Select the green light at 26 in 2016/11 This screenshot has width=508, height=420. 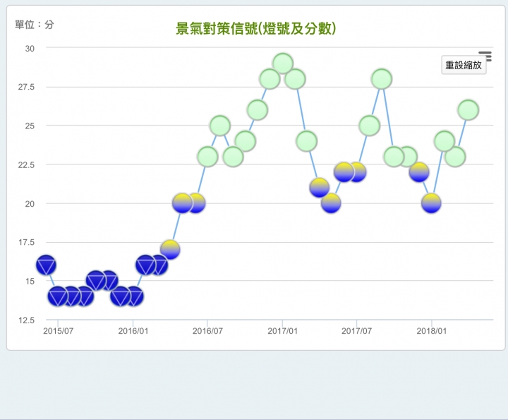(258, 110)
